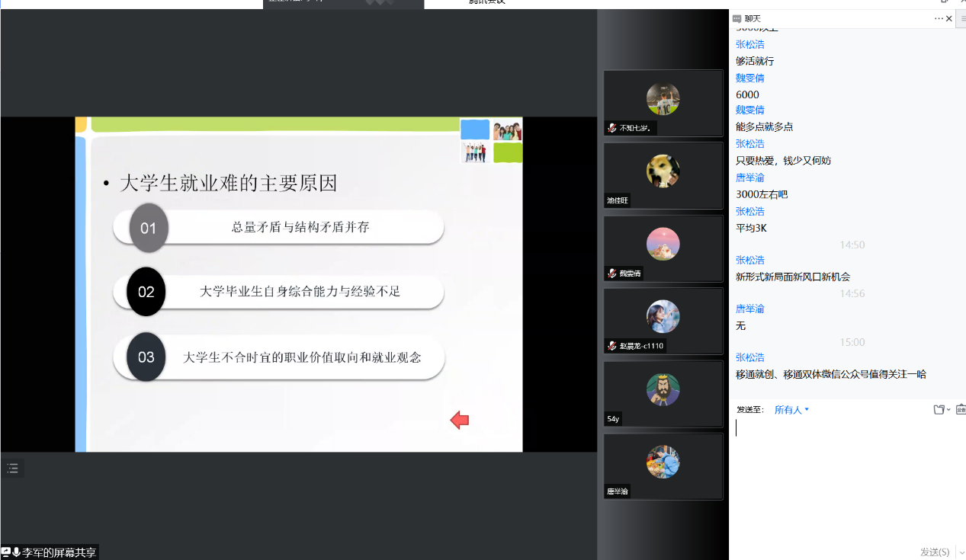
Task: Click the muted mic icon on 魏雯倩 tile
Action: tap(611, 273)
